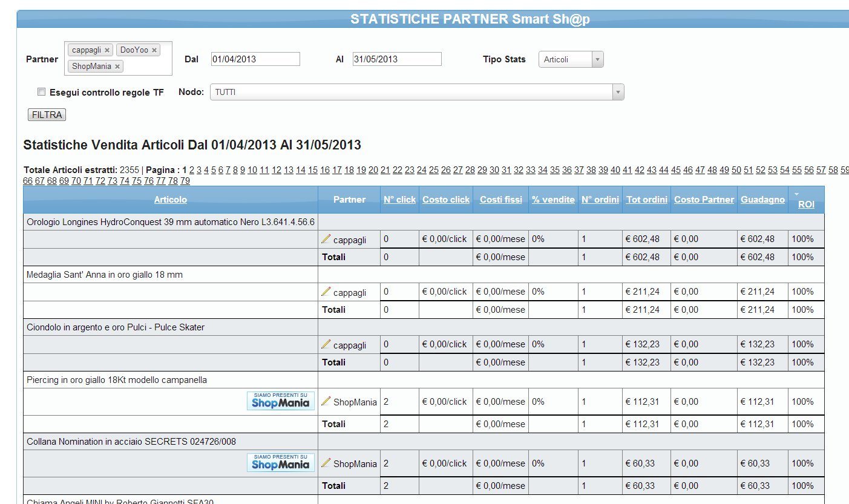This screenshot has height=504, width=849.
Task: Go to results page 2
Action: click(192, 170)
